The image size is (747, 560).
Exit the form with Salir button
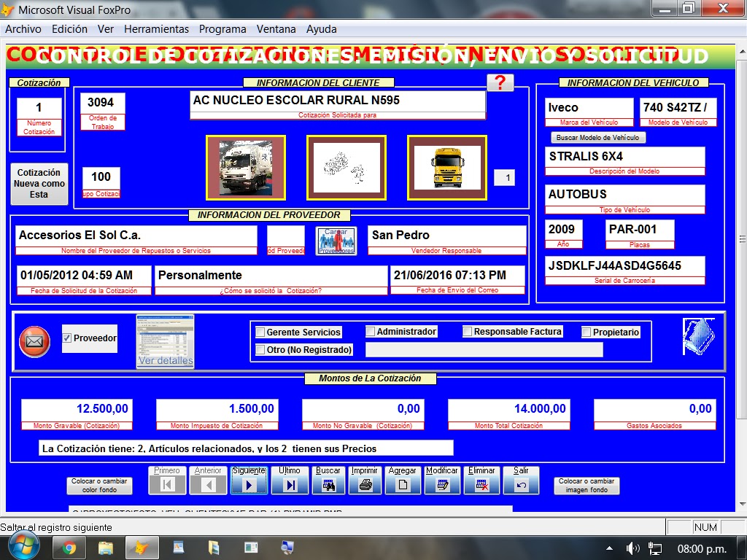(521, 480)
